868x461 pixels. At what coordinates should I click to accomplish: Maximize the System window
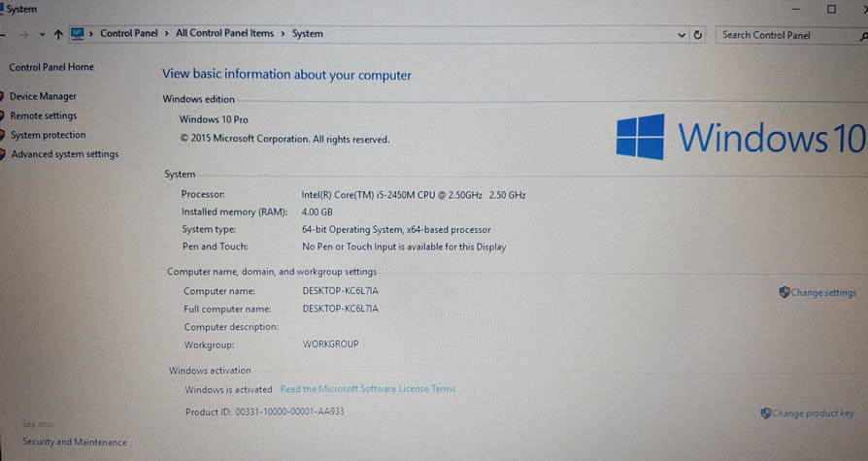[831, 9]
